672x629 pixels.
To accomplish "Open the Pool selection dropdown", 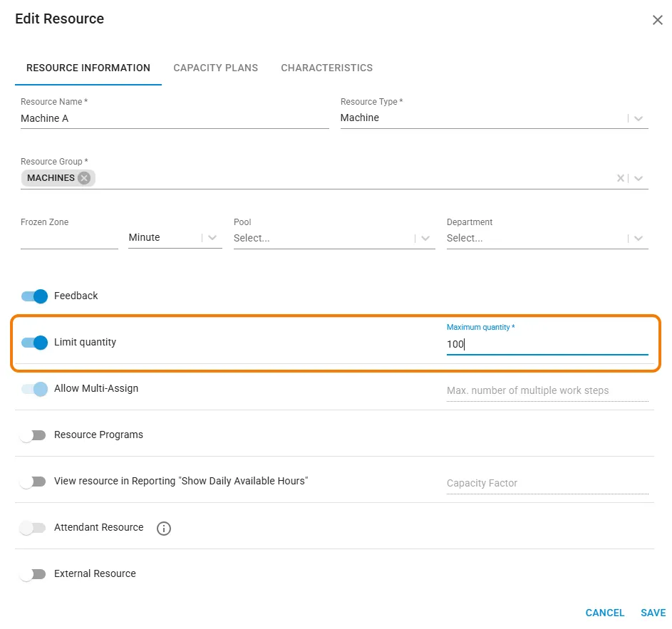I will coord(334,238).
